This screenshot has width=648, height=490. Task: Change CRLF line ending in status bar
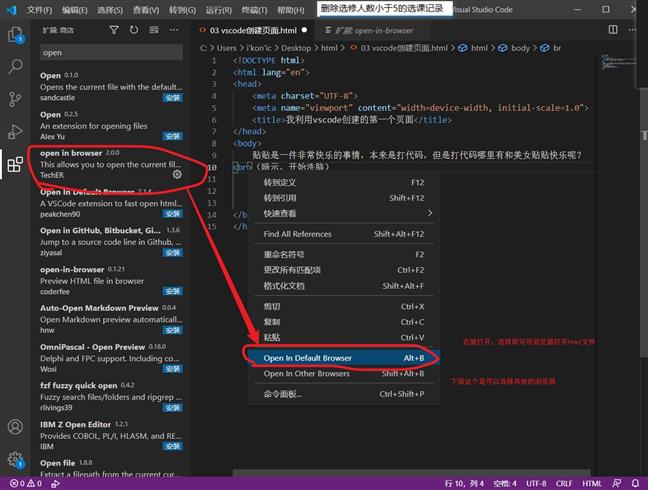[x=564, y=483]
